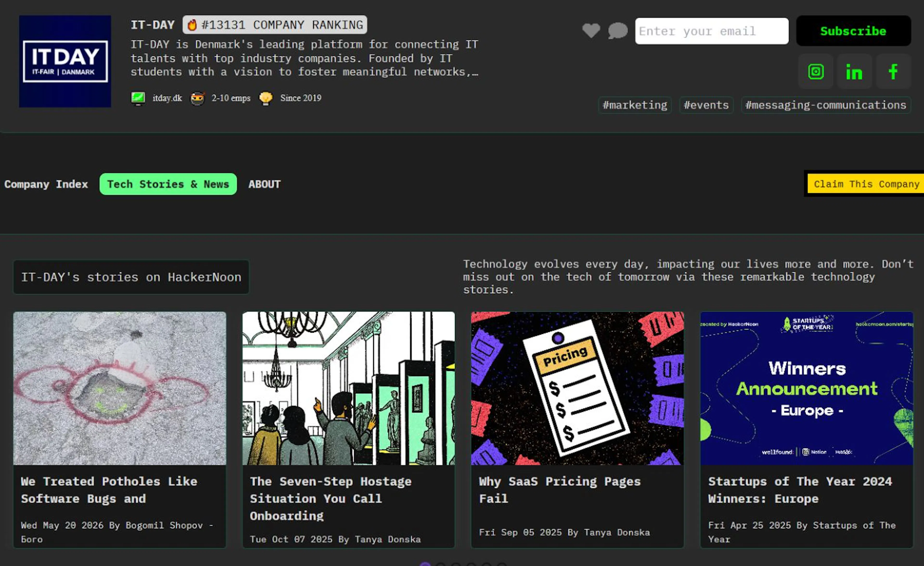This screenshot has width=924, height=566.
Task: Open the museum onboarding story image
Action: (348, 388)
